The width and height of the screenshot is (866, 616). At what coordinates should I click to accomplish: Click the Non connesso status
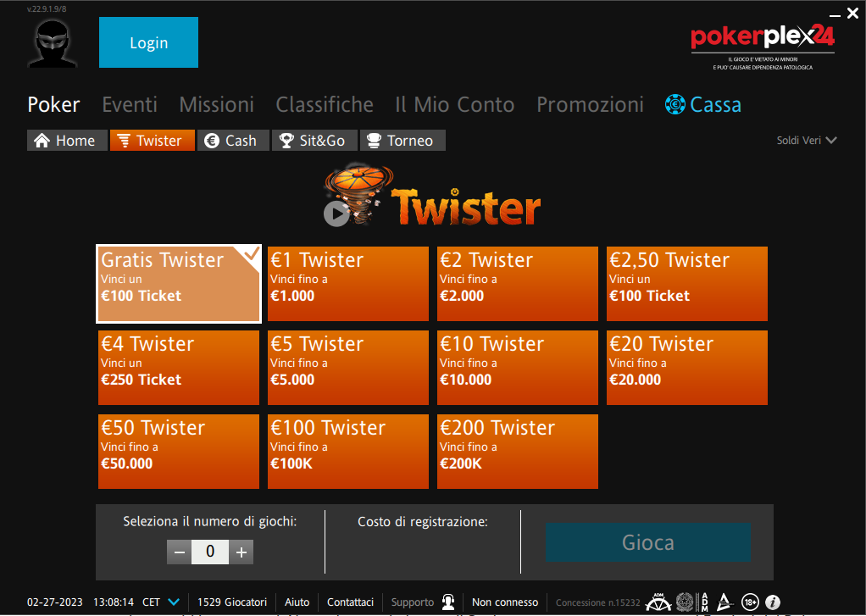(505, 602)
